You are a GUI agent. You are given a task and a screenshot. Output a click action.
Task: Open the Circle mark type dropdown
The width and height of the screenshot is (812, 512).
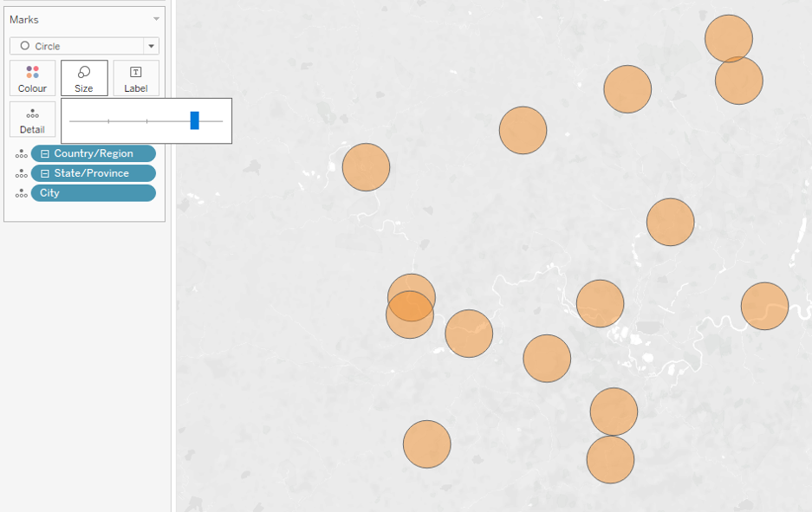pos(152,46)
